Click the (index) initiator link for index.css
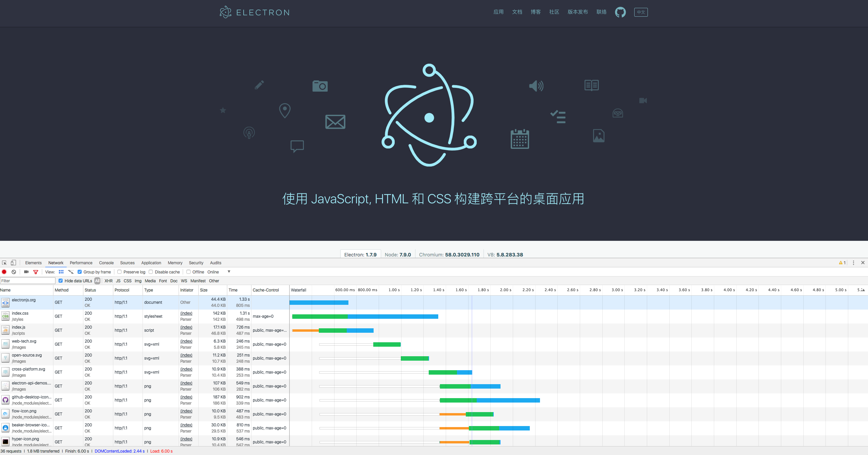 186,313
